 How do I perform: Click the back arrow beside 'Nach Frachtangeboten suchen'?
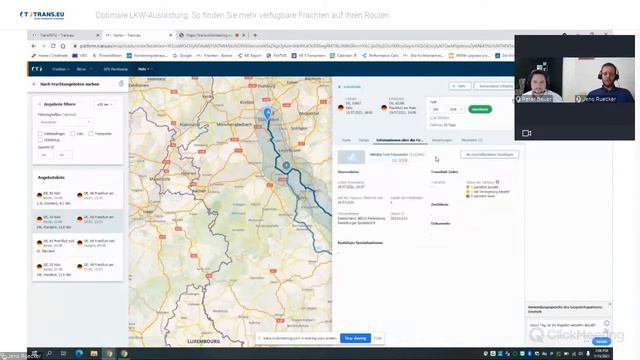coord(34,84)
